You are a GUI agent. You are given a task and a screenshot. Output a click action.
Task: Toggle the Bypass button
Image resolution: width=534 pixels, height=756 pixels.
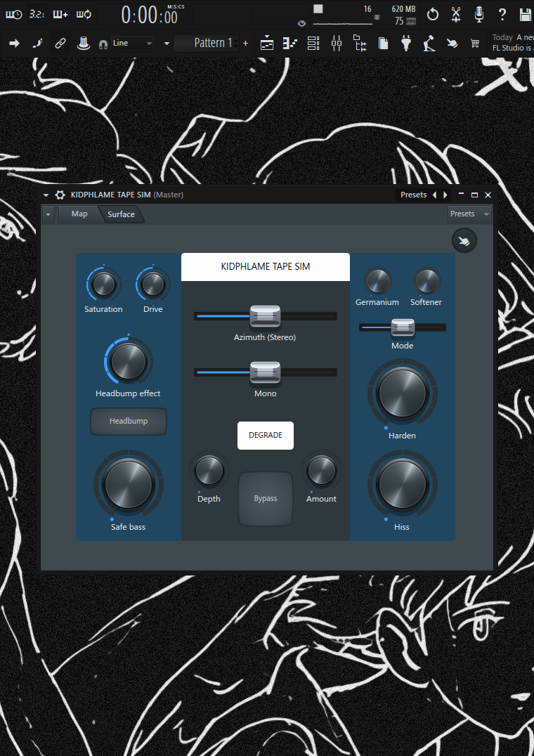(x=266, y=499)
